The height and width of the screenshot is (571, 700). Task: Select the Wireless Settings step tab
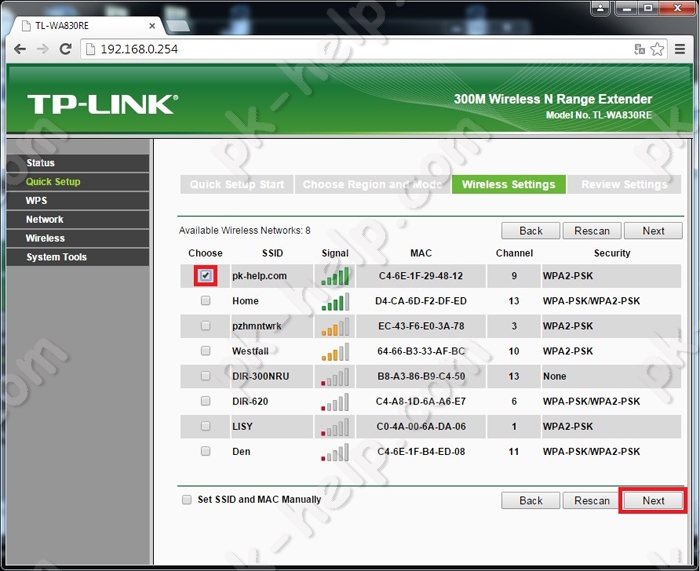point(509,184)
